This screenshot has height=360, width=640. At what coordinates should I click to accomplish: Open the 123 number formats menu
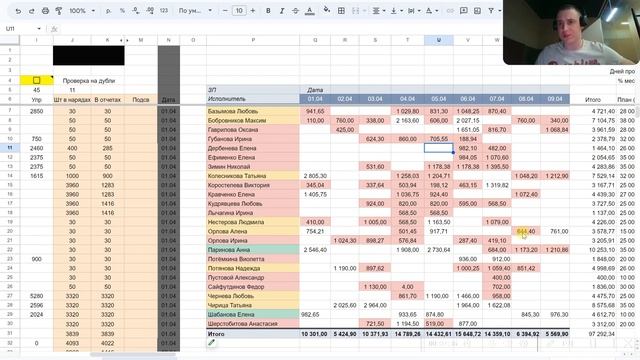pos(164,11)
